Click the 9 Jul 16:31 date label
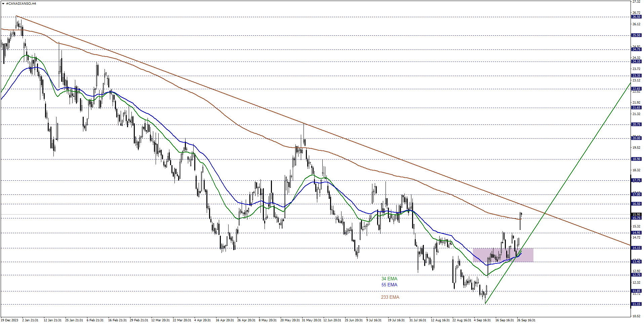This screenshot has height=324, width=644. point(374,320)
